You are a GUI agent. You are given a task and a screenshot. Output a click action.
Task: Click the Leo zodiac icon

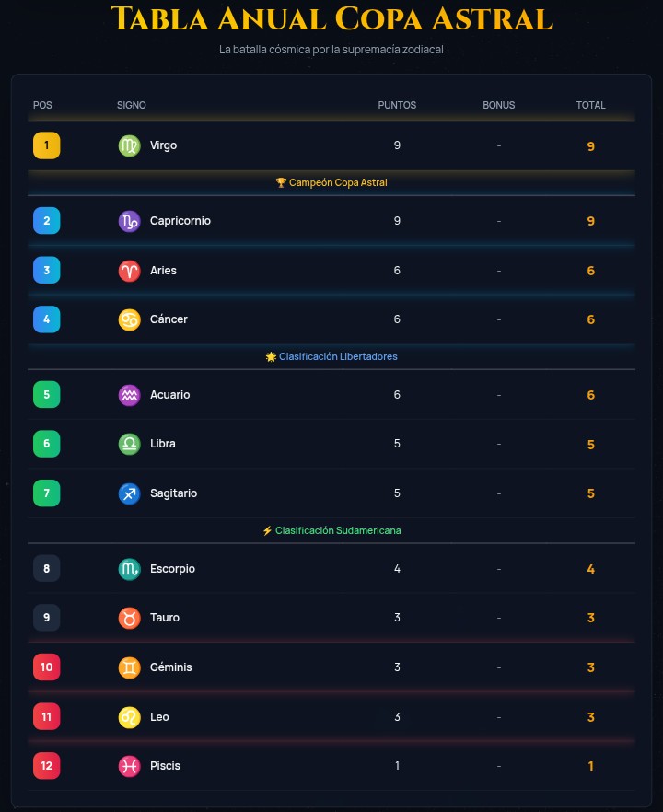[130, 717]
